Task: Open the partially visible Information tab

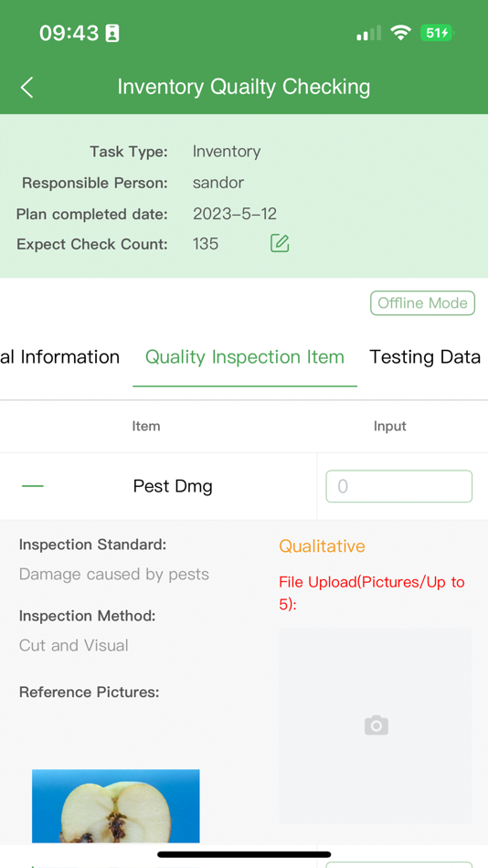Action: pos(59,357)
